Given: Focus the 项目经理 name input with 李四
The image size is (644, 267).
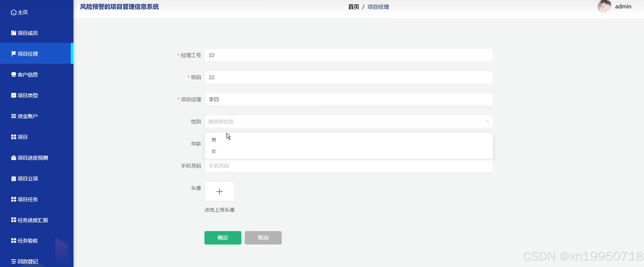Looking at the screenshot, I should 348,99.
